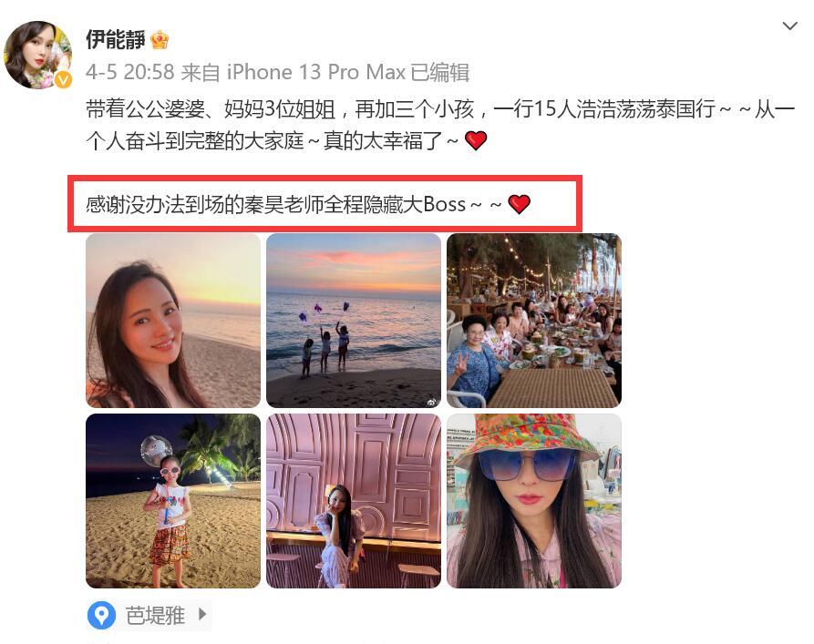Click the crown membership icon beside username
Screen dimensions: 814x644
coord(160,39)
